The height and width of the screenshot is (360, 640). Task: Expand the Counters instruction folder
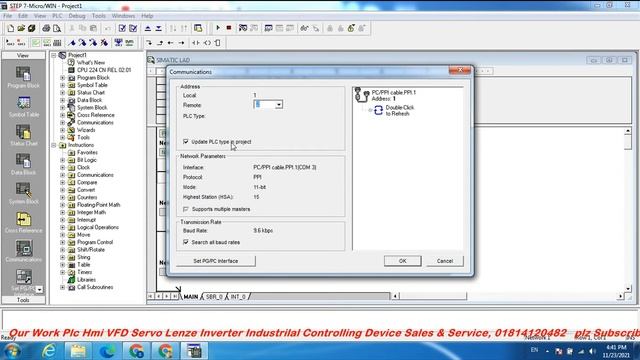(62, 197)
